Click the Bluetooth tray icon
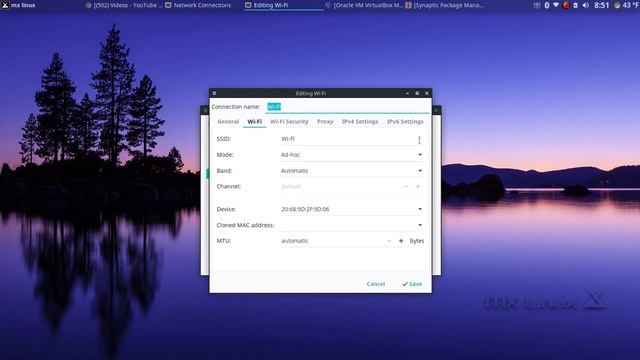Screen dimensions: 640x360 (x=547, y=5)
